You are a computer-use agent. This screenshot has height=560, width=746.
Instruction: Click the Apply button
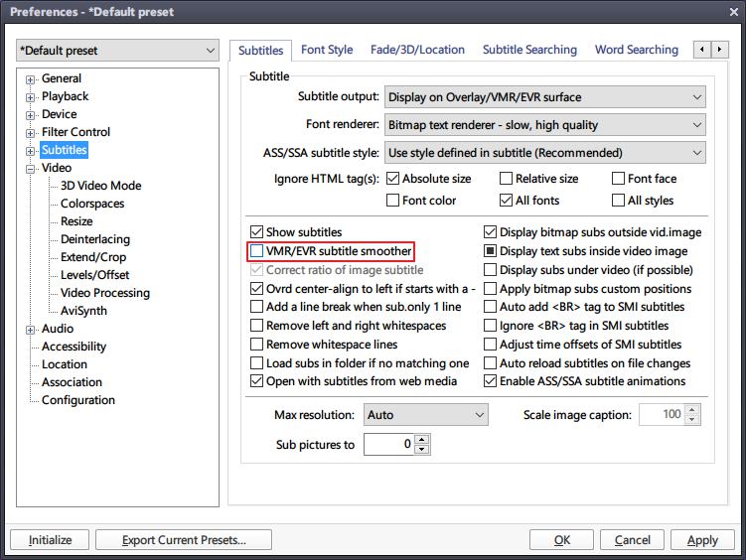click(702, 540)
